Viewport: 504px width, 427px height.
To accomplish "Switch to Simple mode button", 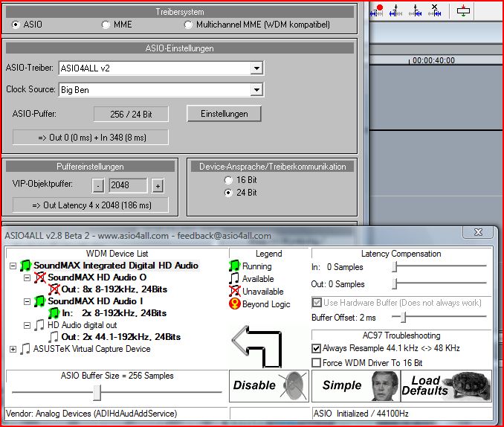I will point(356,385).
